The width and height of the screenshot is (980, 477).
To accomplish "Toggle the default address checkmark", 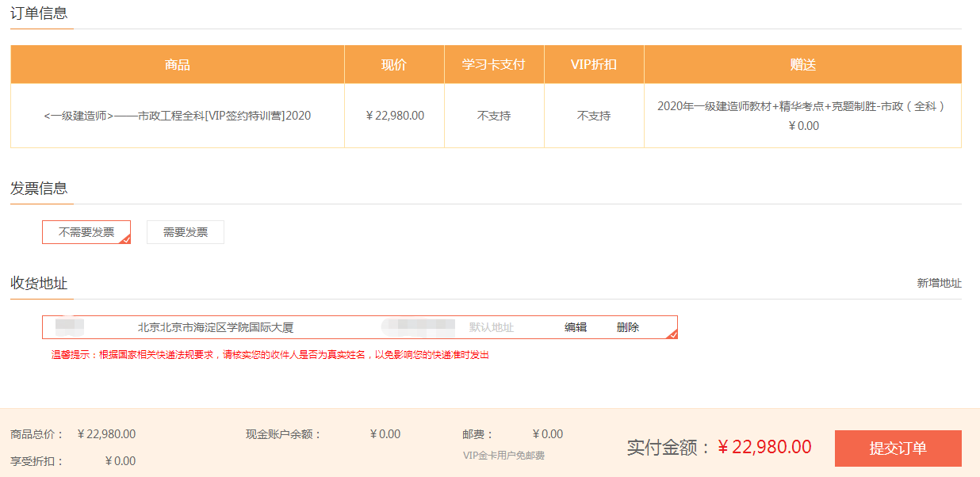I will (673, 333).
